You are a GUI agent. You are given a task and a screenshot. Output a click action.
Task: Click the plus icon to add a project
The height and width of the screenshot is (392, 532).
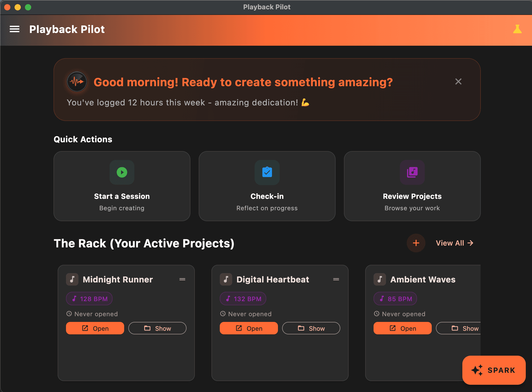point(416,243)
